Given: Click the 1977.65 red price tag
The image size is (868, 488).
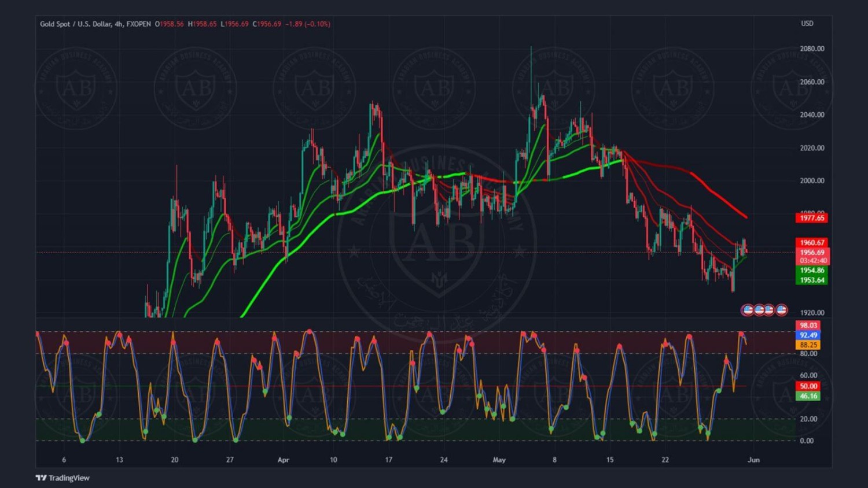Looking at the screenshot, I should tap(812, 218).
